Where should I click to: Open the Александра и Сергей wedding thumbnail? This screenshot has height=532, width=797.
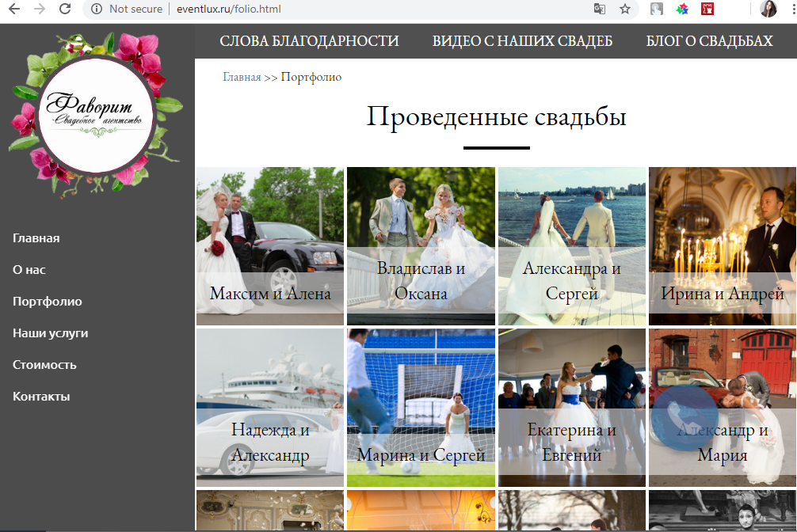pyautogui.click(x=572, y=246)
